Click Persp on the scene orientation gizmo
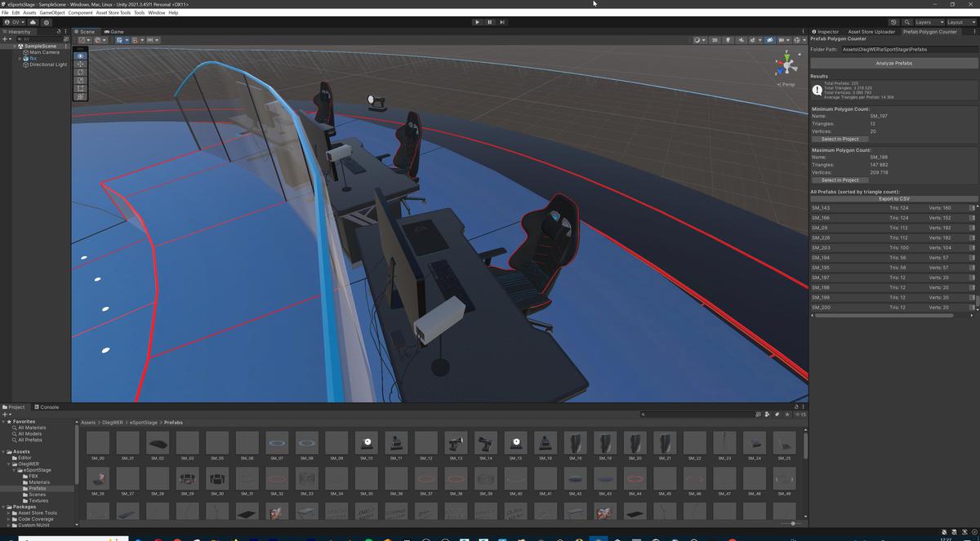The height and width of the screenshot is (541, 980). (786, 83)
